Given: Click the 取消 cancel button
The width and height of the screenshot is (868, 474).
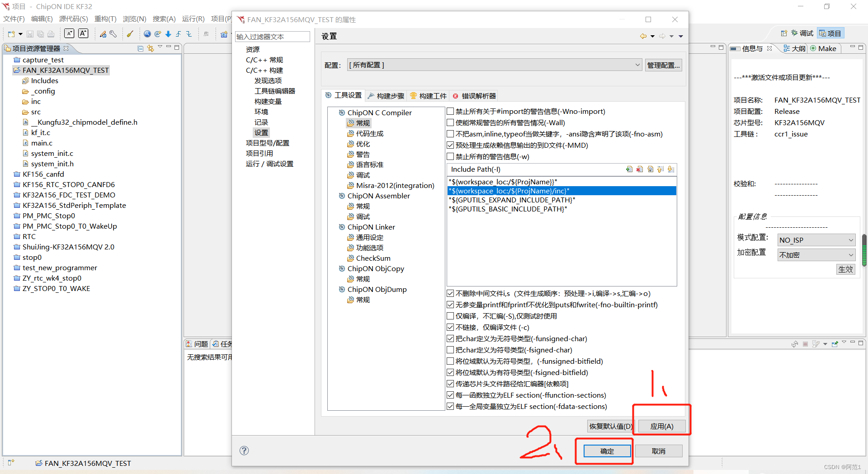Looking at the screenshot, I should pos(659,451).
